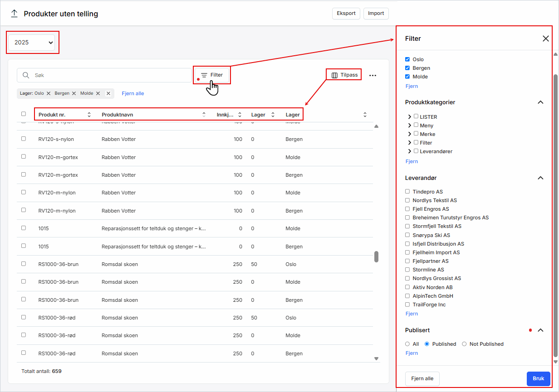Collapse the Leverandør section
The height and width of the screenshot is (392, 559).
[540, 178]
